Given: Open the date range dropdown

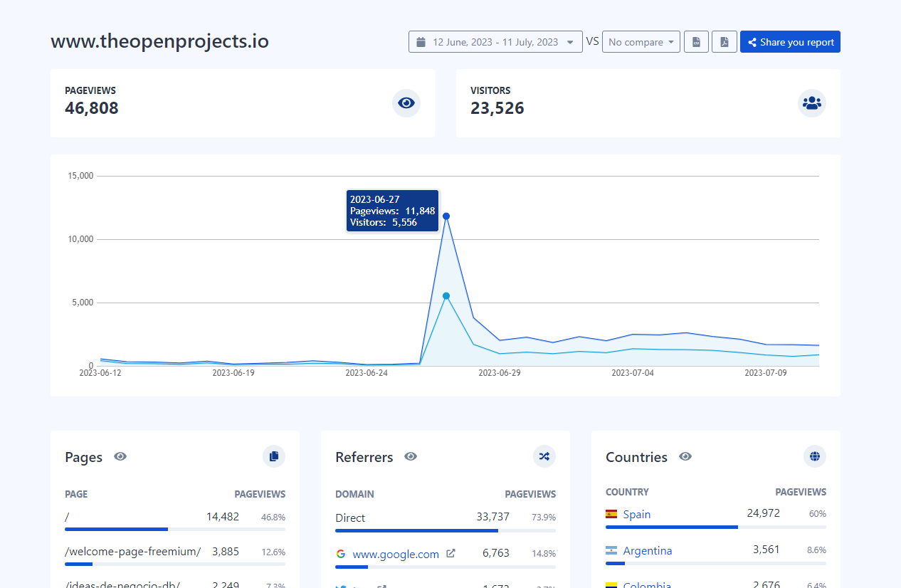Looking at the screenshot, I should [495, 41].
